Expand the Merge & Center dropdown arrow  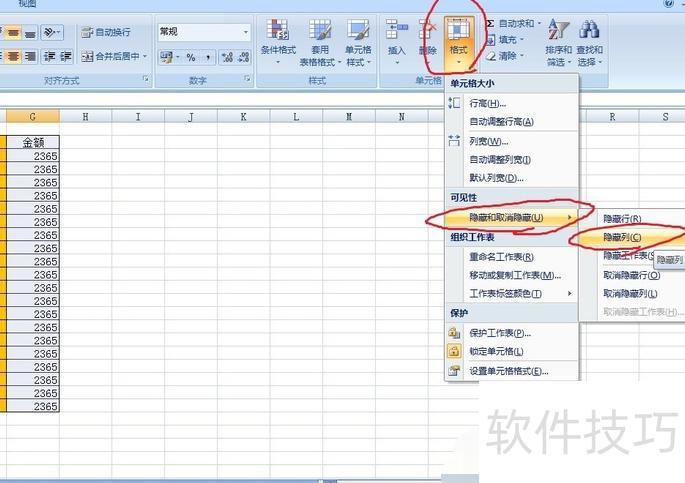(x=145, y=56)
